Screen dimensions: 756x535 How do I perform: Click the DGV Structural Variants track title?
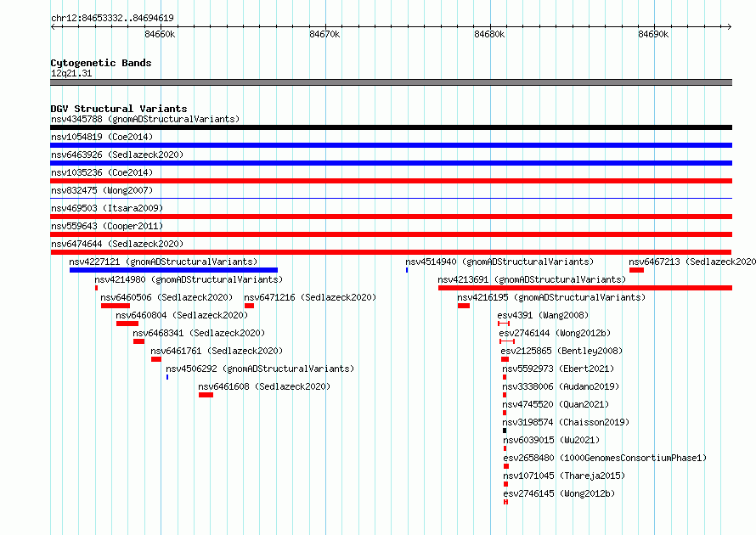pyautogui.click(x=119, y=109)
